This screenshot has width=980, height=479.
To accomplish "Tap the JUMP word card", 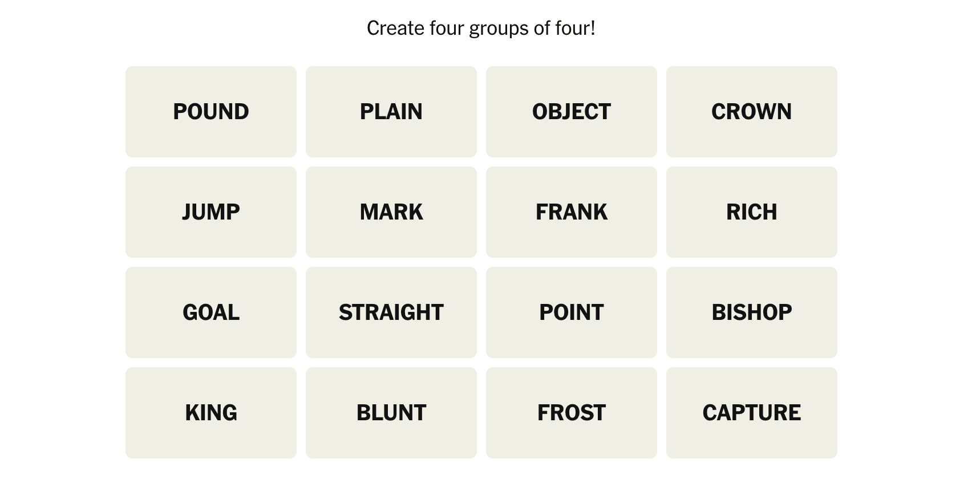I will [211, 212].
